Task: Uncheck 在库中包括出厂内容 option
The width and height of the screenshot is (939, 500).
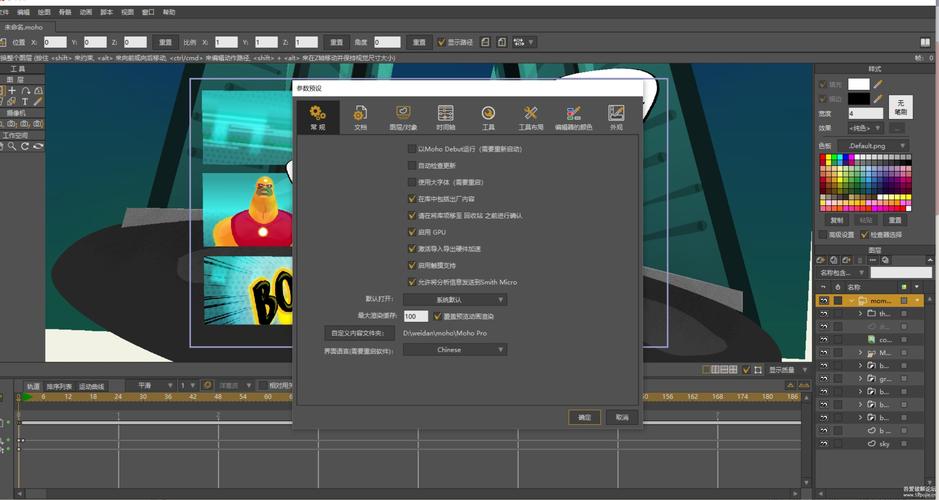Action: tap(412, 199)
